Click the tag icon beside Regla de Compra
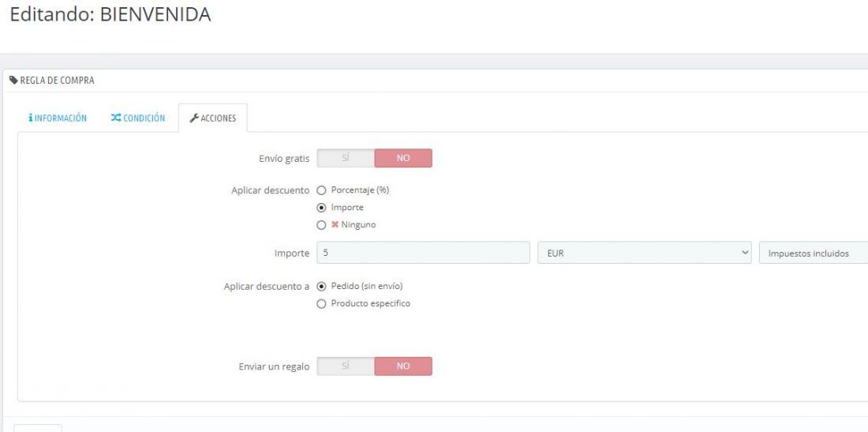Screen dimensions: 868x432 (x=14, y=81)
